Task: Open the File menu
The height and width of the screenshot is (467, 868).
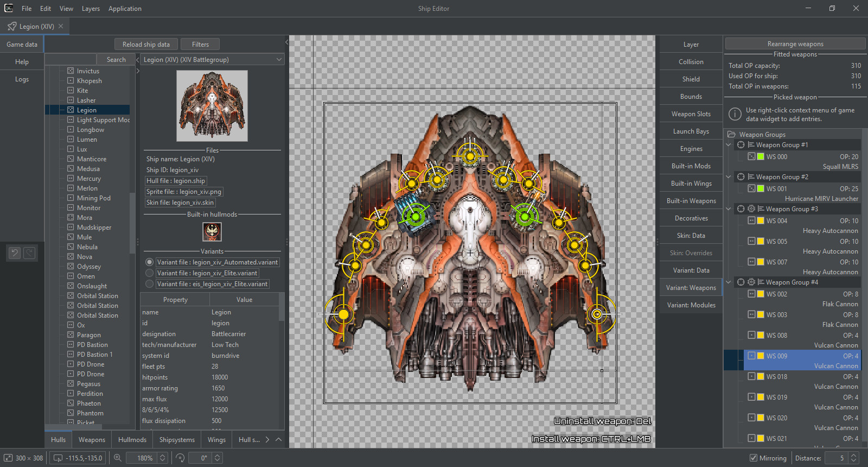Action: pyautogui.click(x=27, y=8)
